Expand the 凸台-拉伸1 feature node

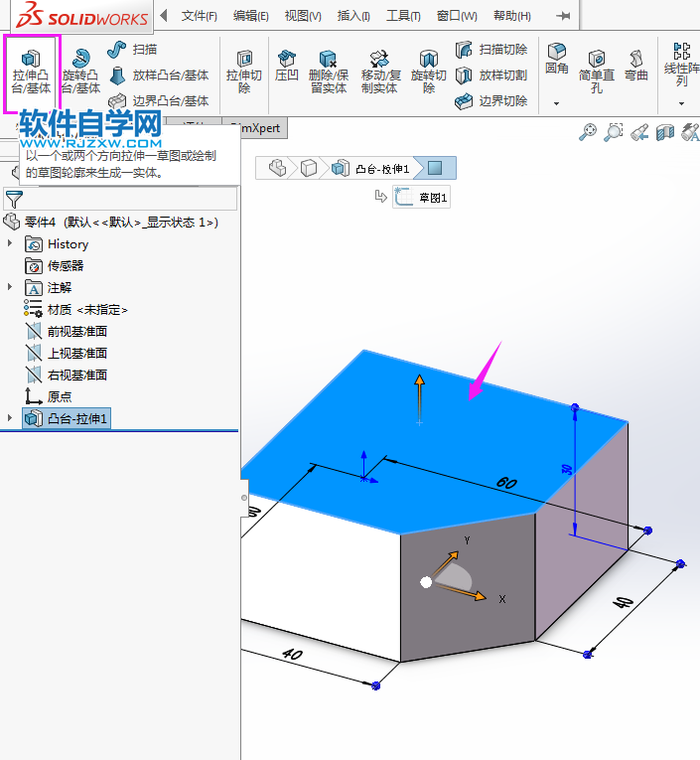pos(10,417)
